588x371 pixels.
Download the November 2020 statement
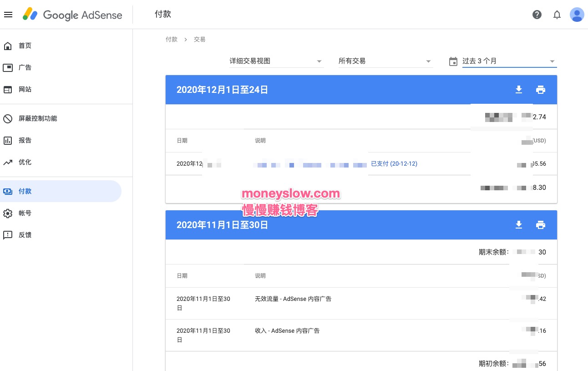pyautogui.click(x=519, y=225)
